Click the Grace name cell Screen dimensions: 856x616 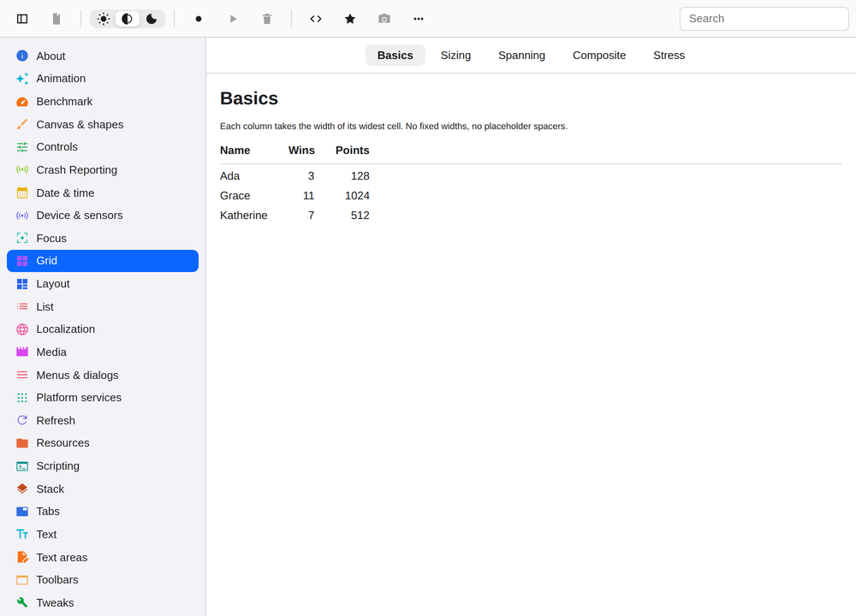(235, 196)
